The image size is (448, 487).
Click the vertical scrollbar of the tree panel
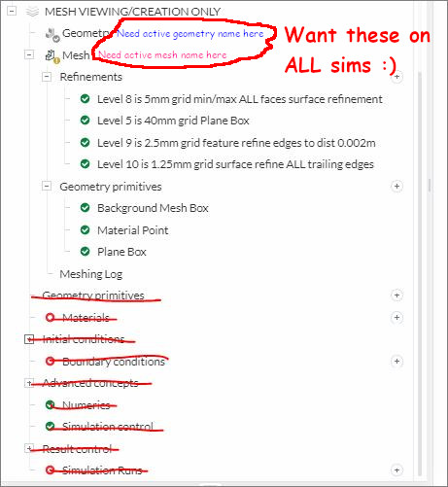click(x=420, y=272)
